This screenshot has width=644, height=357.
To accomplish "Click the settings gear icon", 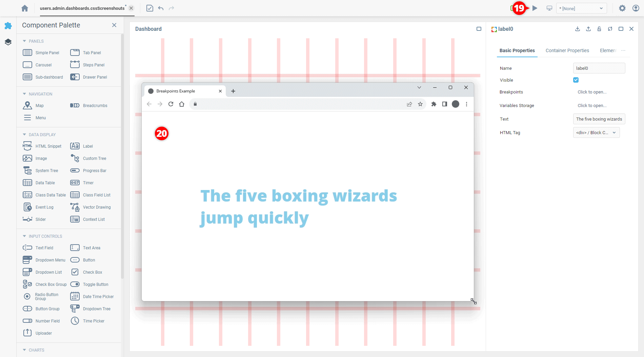I will pyautogui.click(x=622, y=8).
